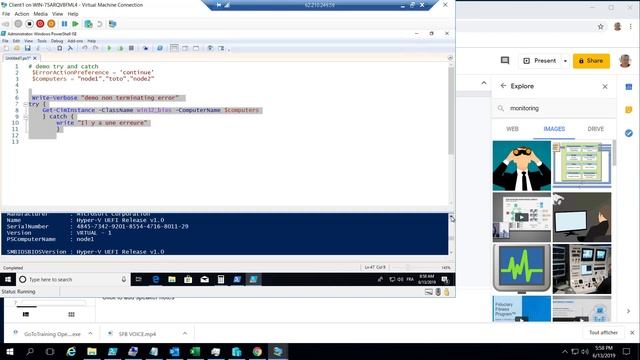The height and width of the screenshot is (360, 640).
Task: Click Tout afficher downloads button
Action: tap(603, 333)
